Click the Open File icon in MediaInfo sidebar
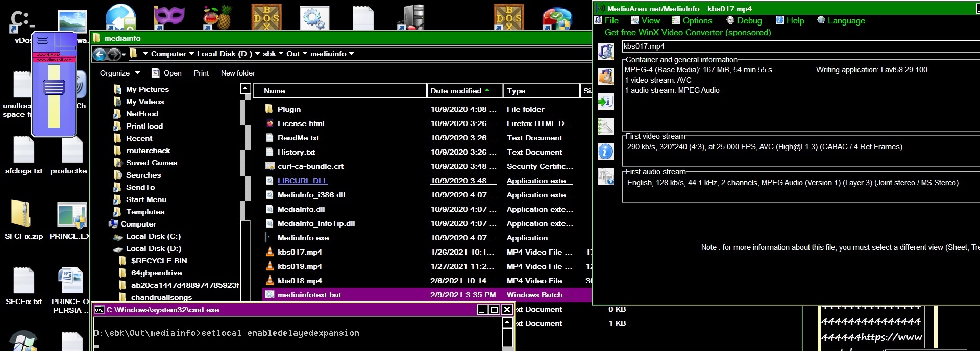Viewport: 980px width, 351px height. pos(606,52)
